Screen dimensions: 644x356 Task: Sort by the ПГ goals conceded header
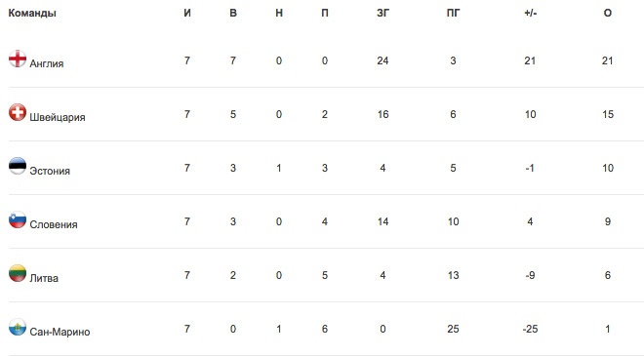click(453, 13)
